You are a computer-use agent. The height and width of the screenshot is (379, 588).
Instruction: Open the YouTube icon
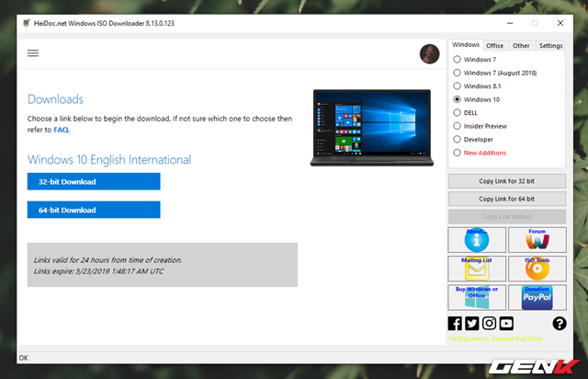coord(506,324)
